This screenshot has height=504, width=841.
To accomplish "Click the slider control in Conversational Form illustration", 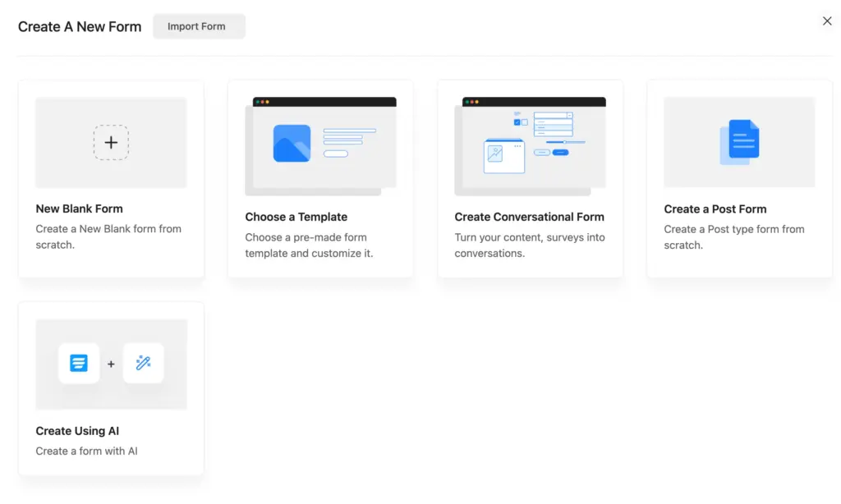I will click(x=565, y=142).
